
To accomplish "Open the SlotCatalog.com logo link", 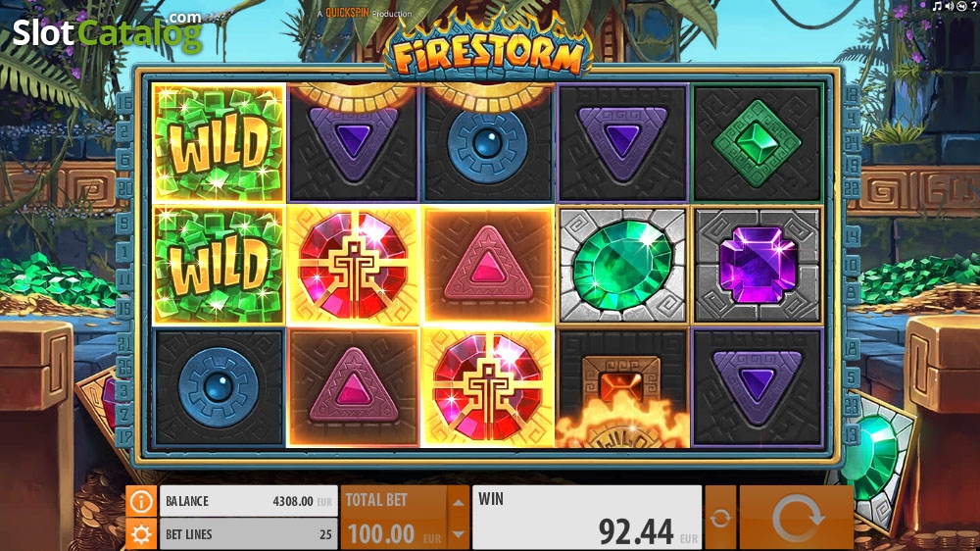I will click(x=108, y=31).
